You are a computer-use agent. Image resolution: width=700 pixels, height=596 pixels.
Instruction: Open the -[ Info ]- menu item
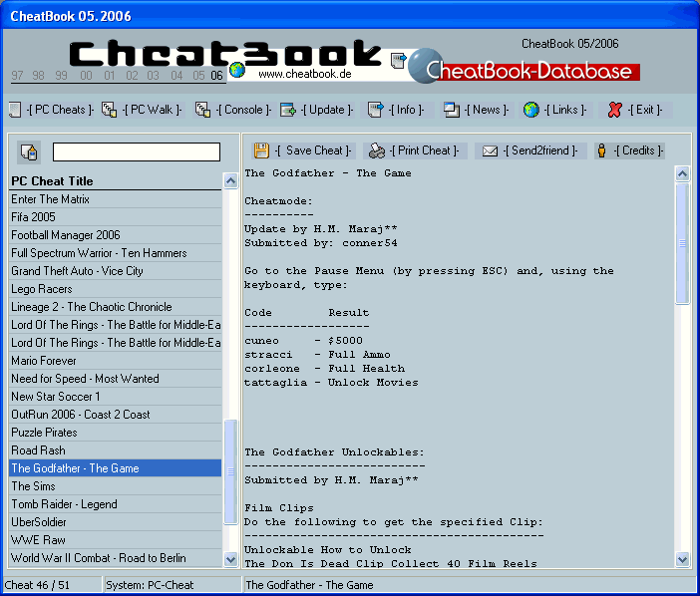click(406, 110)
